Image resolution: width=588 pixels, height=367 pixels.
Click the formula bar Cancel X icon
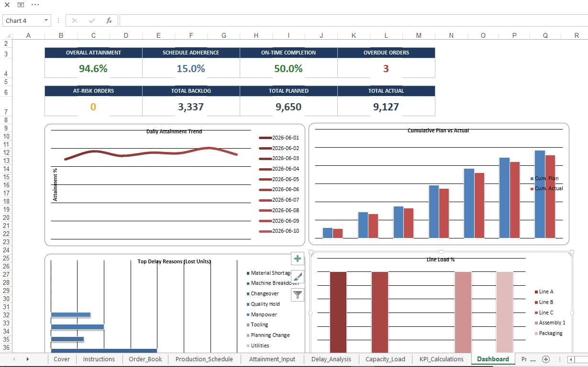pyautogui.click(x=75, y=21)
